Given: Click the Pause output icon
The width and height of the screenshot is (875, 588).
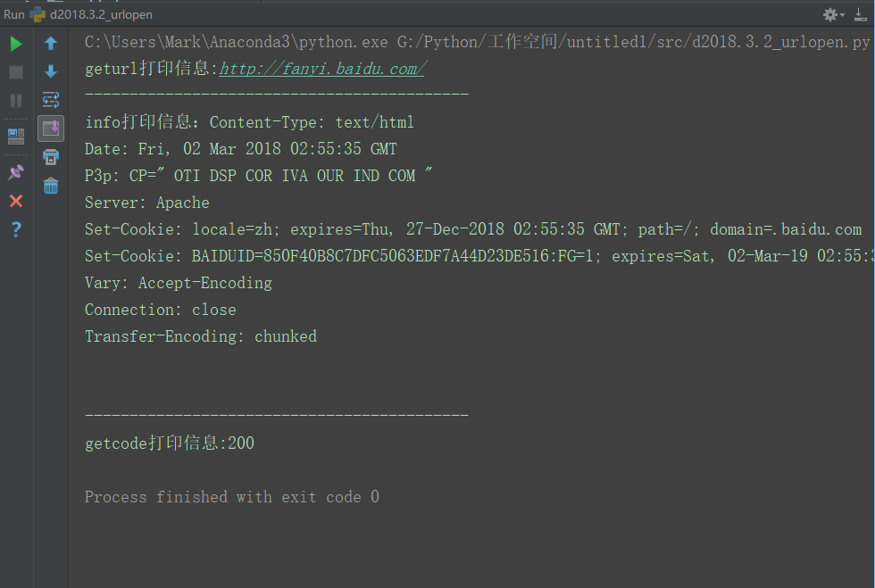Looking at the screenshot, I should (16, 101).
